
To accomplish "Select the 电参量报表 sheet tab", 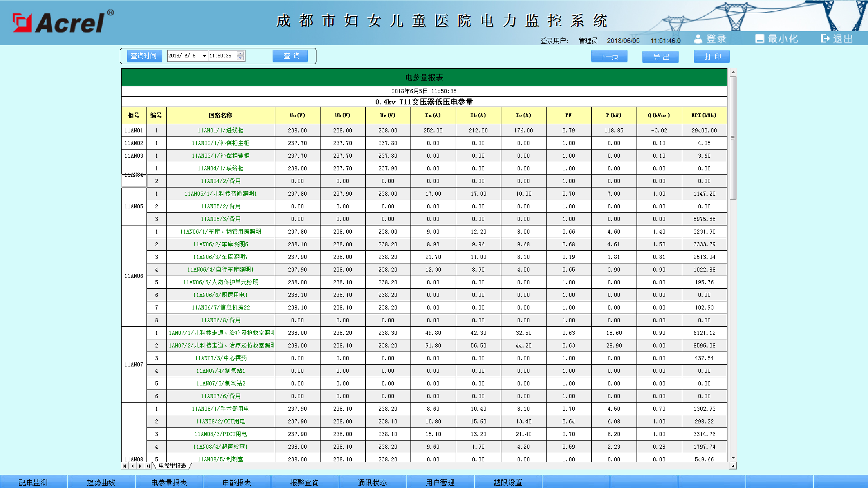I will click(x=172, y=466).
